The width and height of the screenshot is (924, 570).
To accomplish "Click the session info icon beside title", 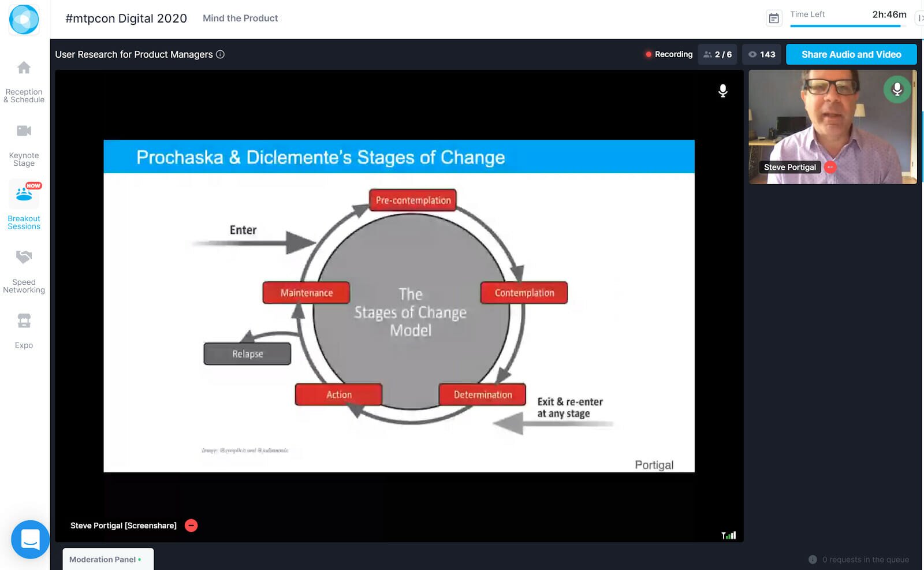I will click(220, 54).
